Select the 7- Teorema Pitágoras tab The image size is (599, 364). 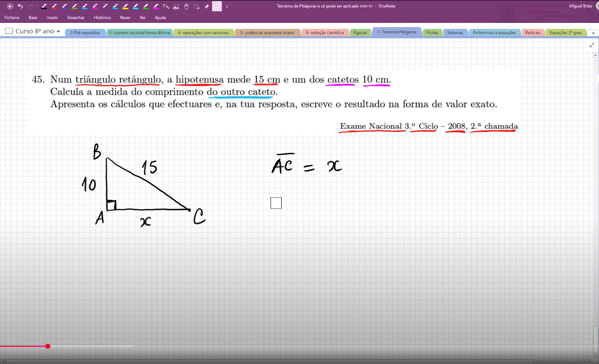397,32
